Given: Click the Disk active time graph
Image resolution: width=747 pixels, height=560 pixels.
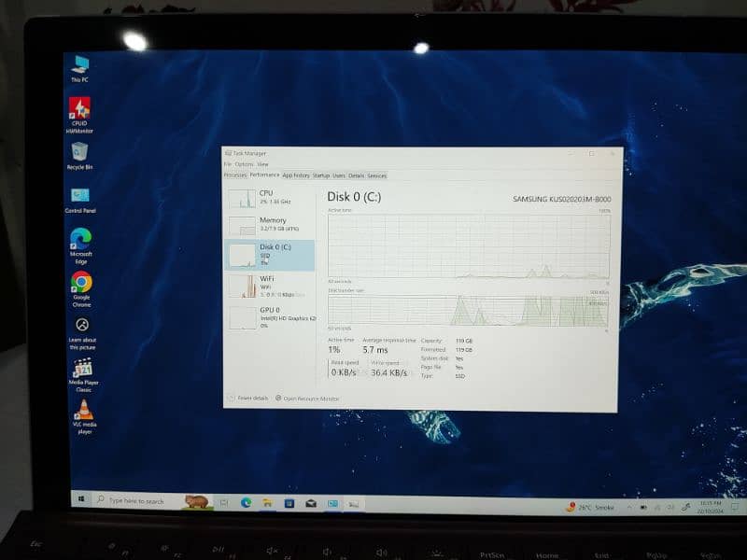Looking at the screenshot, I should pyautogui.click(x=469, y=245).
